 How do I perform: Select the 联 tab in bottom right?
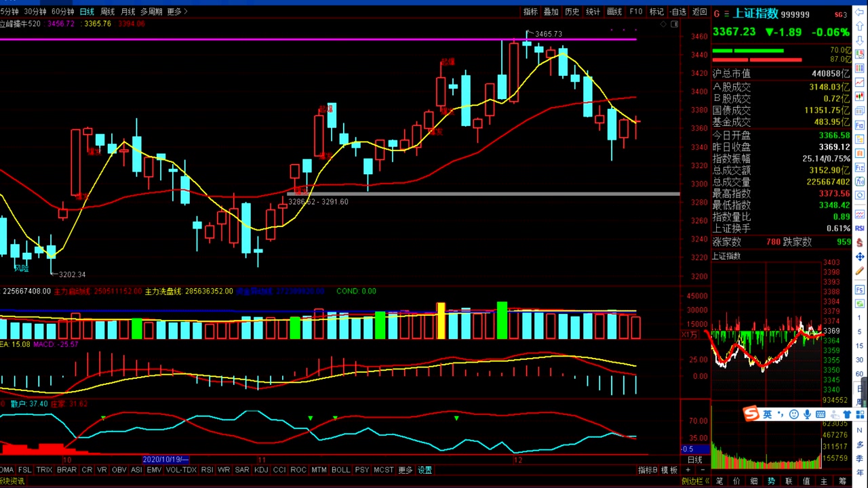point(789,481)
